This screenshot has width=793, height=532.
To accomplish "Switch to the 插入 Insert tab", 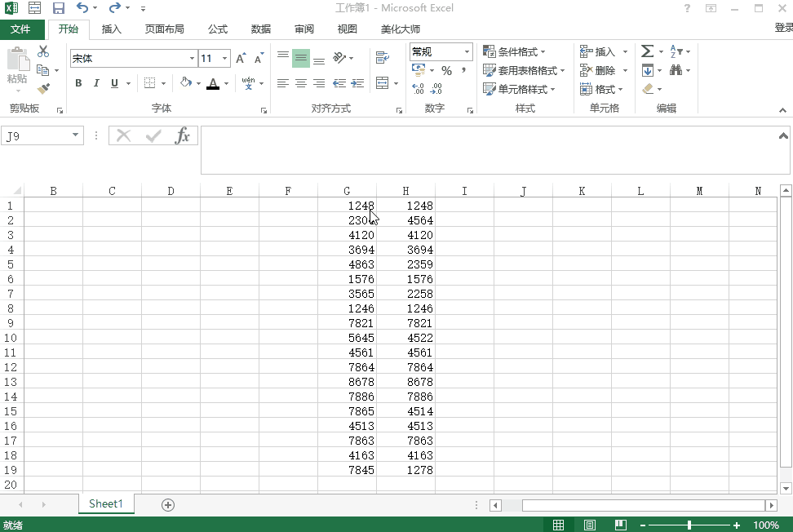I will [x=111, y=29].
